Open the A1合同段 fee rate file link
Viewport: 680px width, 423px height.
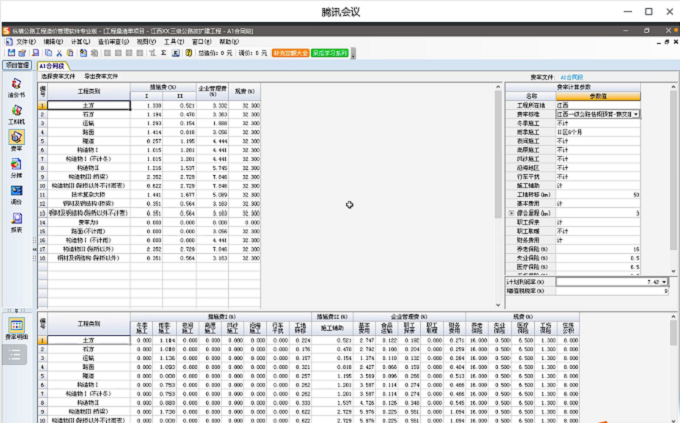(x=572, y=77)
